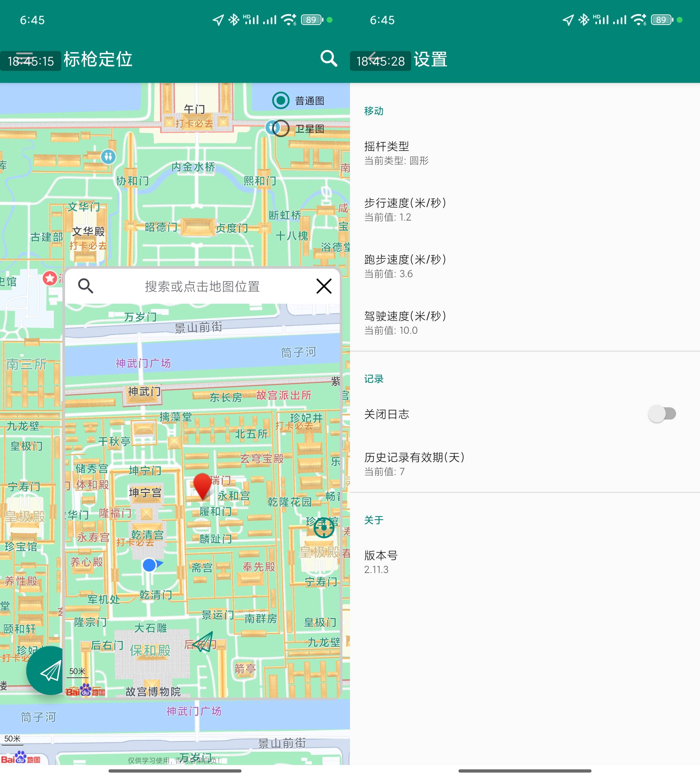Tap the magnifier icon inside the location picker
The image size is (700, 779).
85,286
